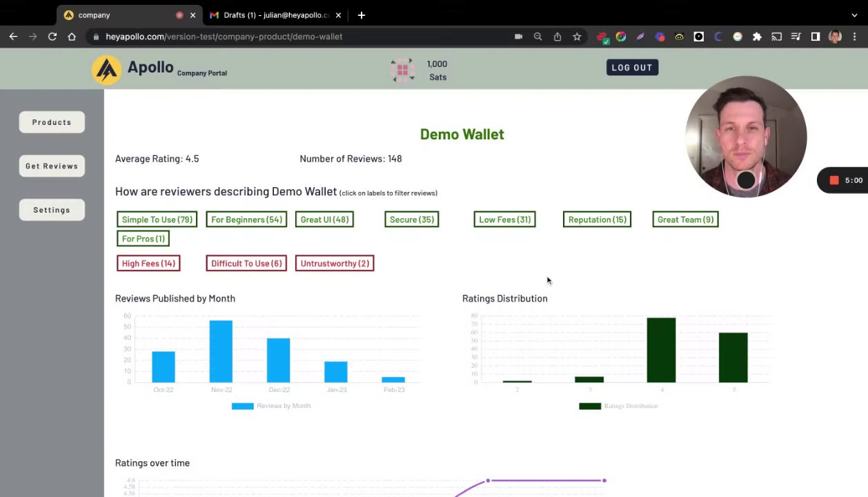This screenshot has height=497, width=868.
Task: Expand the tab search chevron
Action: [854, 14]
